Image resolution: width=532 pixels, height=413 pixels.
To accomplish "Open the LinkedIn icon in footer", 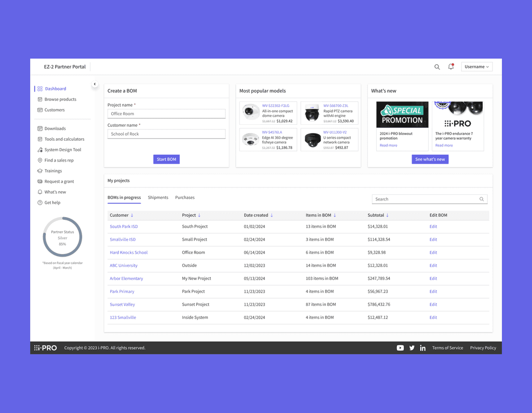I will click(423, 348).
